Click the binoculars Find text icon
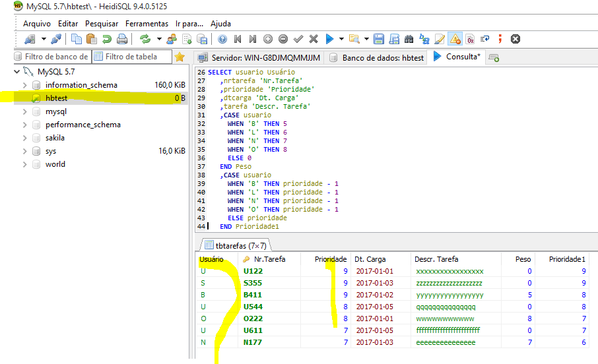The height and width of the screenshot is (364, 598). (x=409, y=39)
